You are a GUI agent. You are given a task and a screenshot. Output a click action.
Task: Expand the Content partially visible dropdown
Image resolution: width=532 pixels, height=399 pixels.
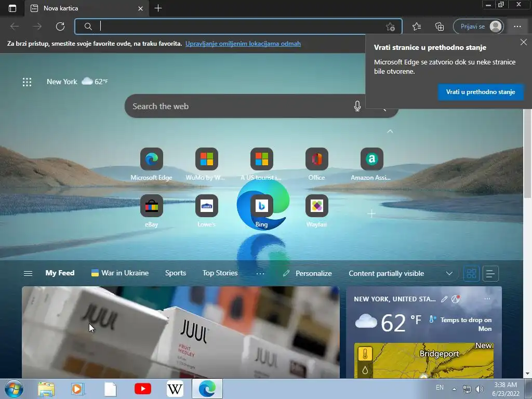(449, 273)
